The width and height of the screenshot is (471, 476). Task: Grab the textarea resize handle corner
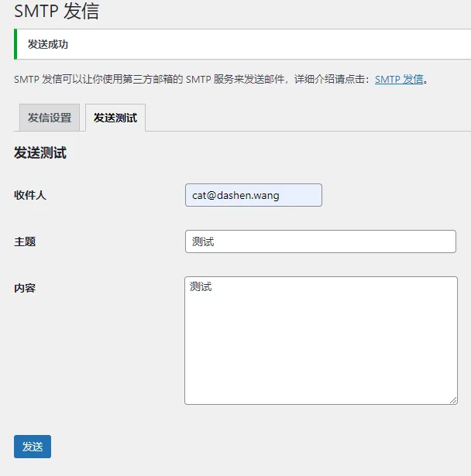453,400
